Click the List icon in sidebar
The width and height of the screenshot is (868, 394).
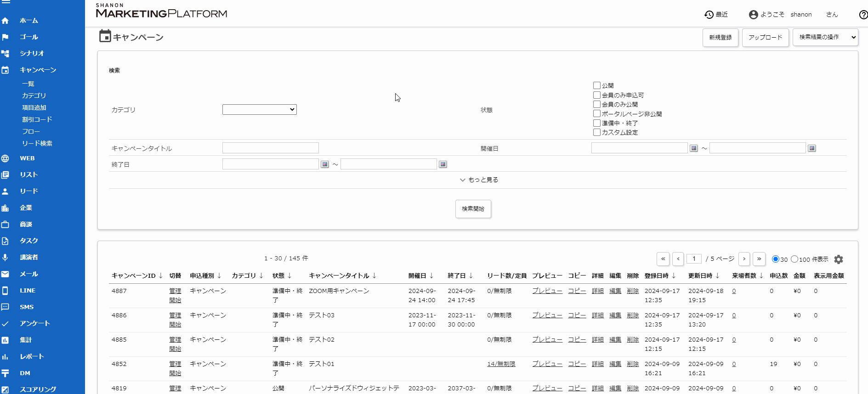tap(5, 175)
